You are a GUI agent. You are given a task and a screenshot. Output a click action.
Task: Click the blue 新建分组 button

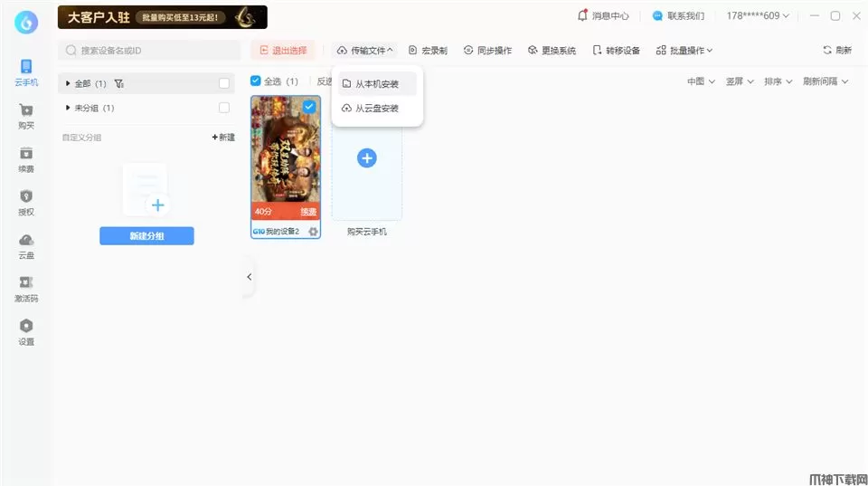point(146,235)
